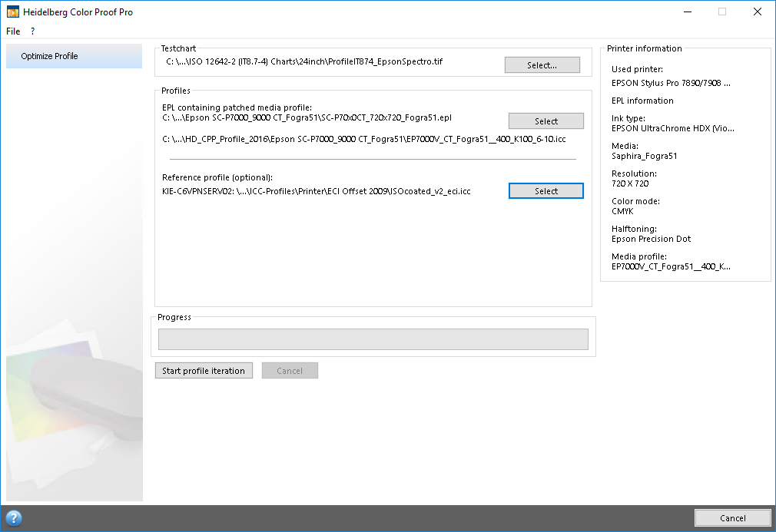The image size is (776, 532).
Task: Click the EPL information label
Action: (642, 101)
